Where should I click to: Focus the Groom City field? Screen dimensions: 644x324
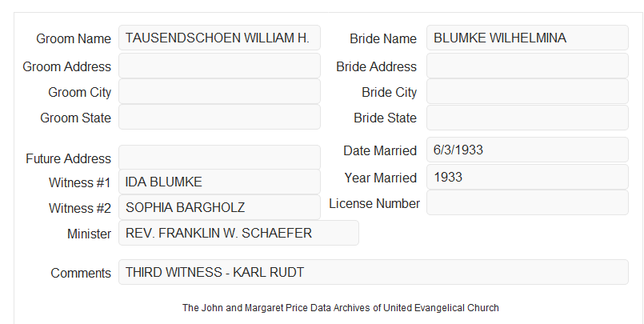(219, 91)
